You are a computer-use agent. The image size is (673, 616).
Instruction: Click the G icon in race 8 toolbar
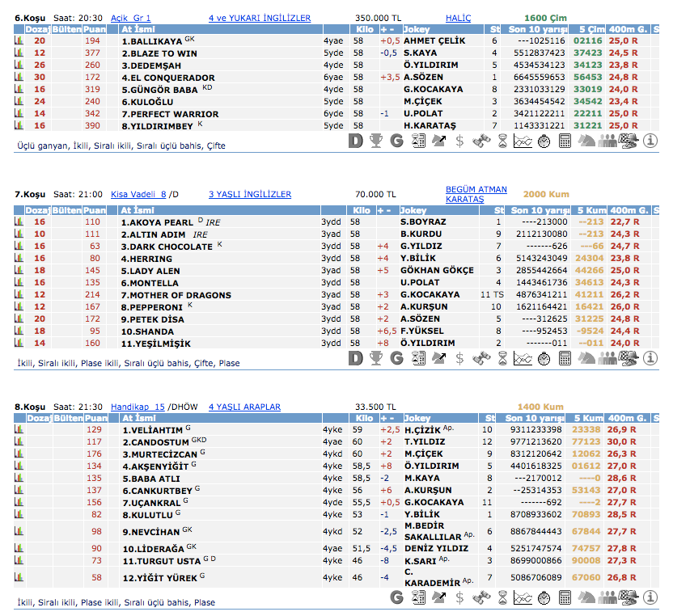click(397, 597)
